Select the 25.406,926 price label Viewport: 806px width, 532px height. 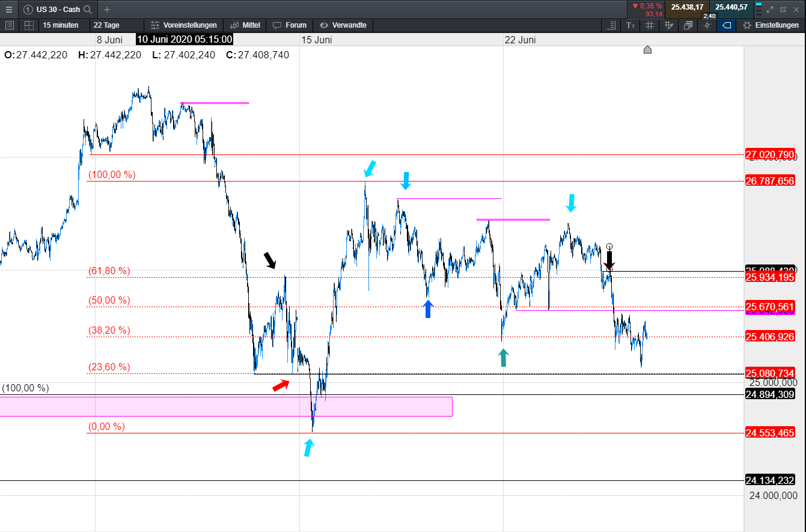pos(770,337)
